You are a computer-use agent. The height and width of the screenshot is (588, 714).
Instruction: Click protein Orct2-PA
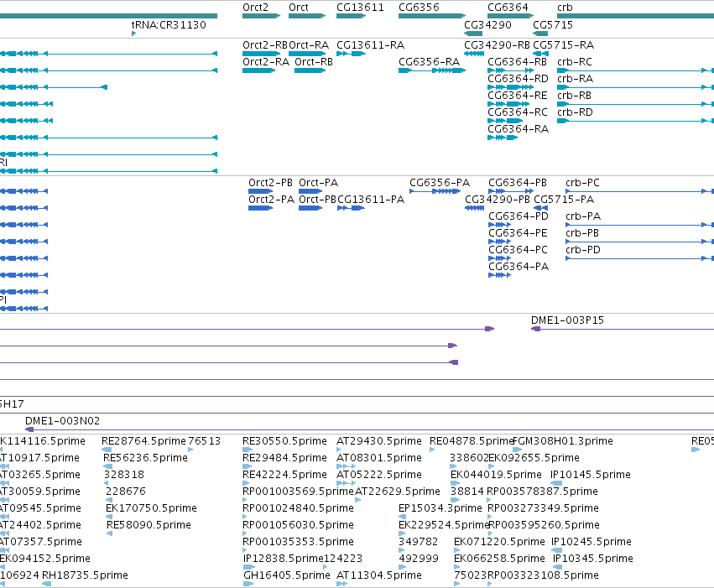tap(260, 208)
